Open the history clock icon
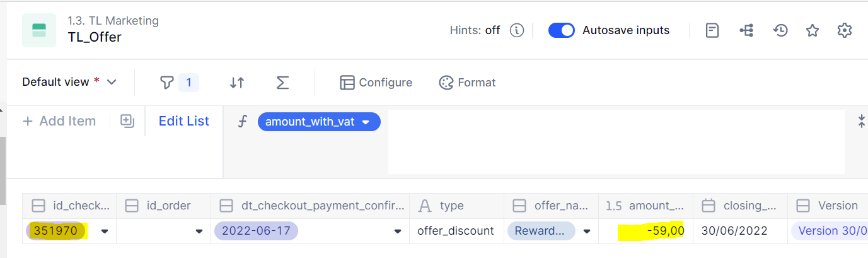Viewport: 868px width, 258px height. [x=780, y=30]
